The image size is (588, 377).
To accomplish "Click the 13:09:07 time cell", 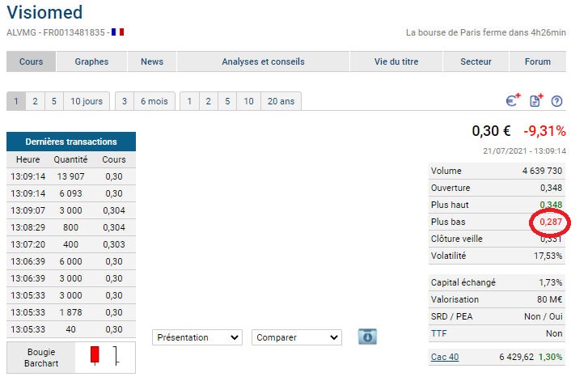I will point(27,210).
